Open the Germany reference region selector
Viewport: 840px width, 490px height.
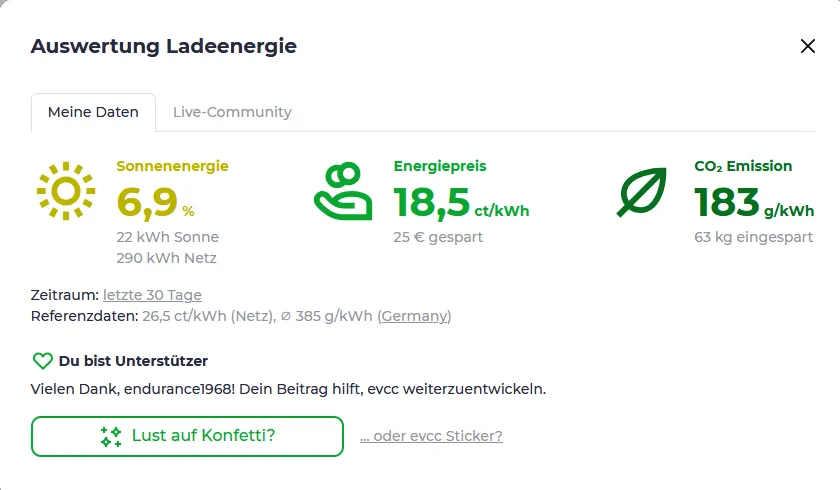(415, 316)
